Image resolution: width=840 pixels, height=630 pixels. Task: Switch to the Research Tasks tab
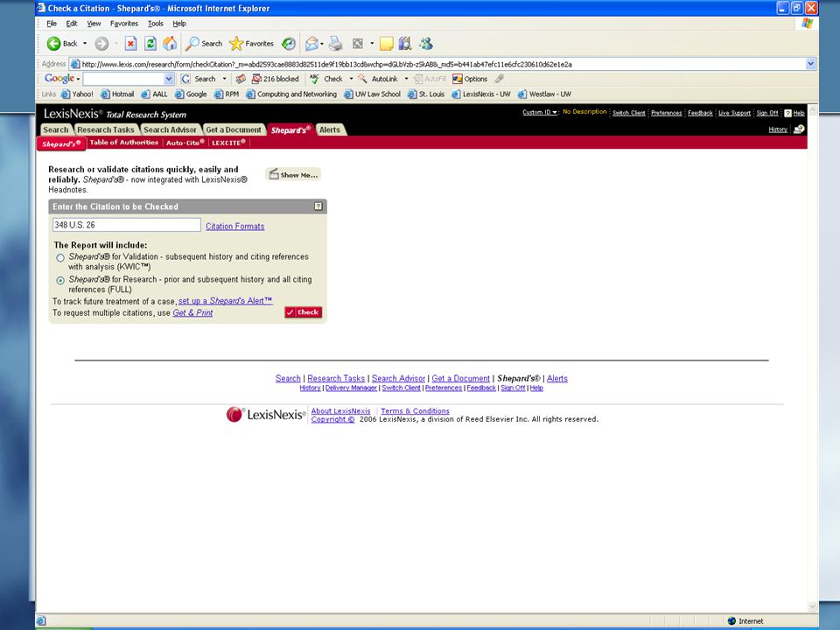(106, 129)
